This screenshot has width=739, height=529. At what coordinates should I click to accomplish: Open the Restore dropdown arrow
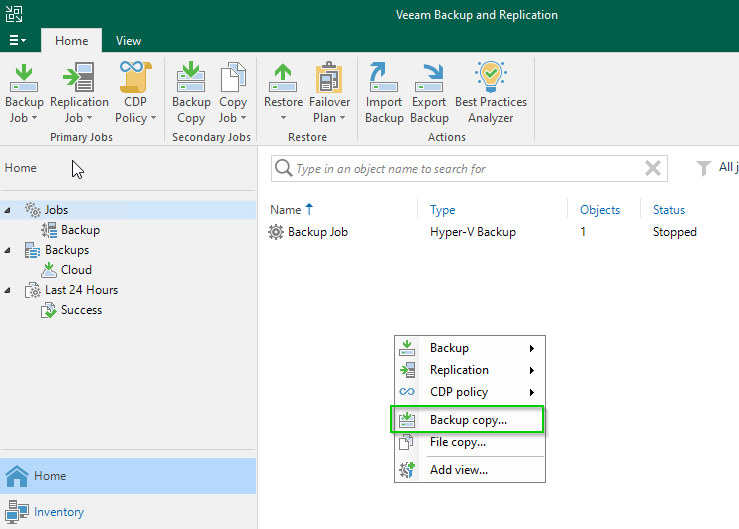click(x=283, y=118)
